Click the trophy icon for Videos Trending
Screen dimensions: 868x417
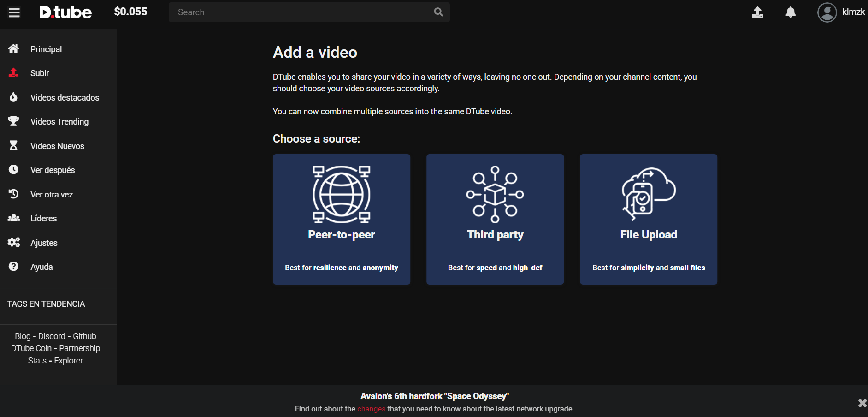(x=14, y=121)
